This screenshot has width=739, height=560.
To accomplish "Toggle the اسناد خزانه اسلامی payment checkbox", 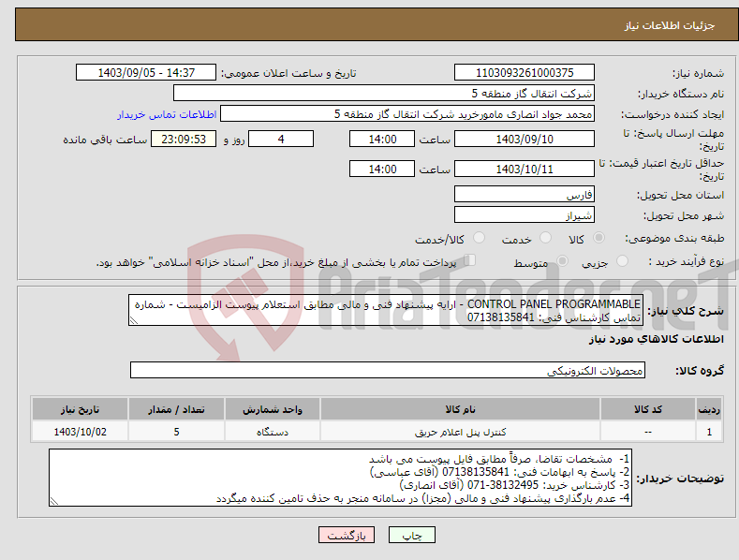I will pyautogui.click(x=469, y=260).
